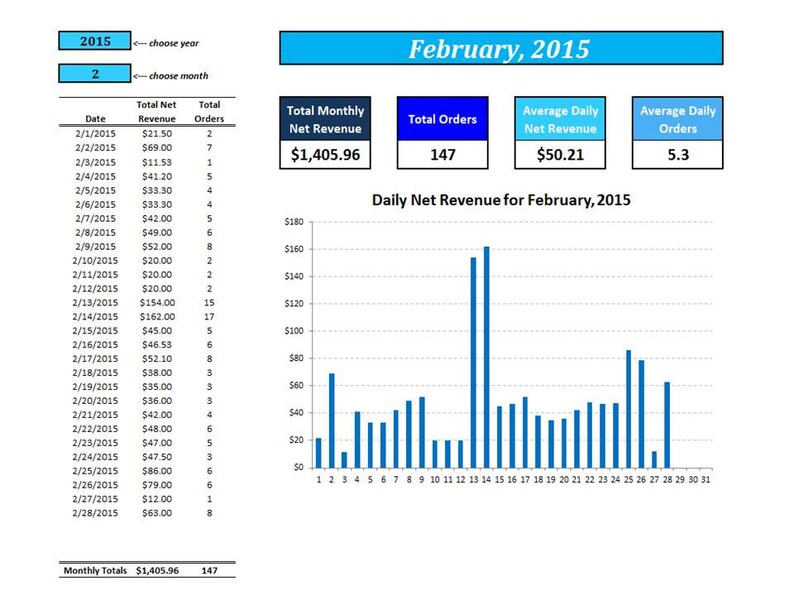Select the chart bar for day 14
794x596 pixels.
pos(487,357)
